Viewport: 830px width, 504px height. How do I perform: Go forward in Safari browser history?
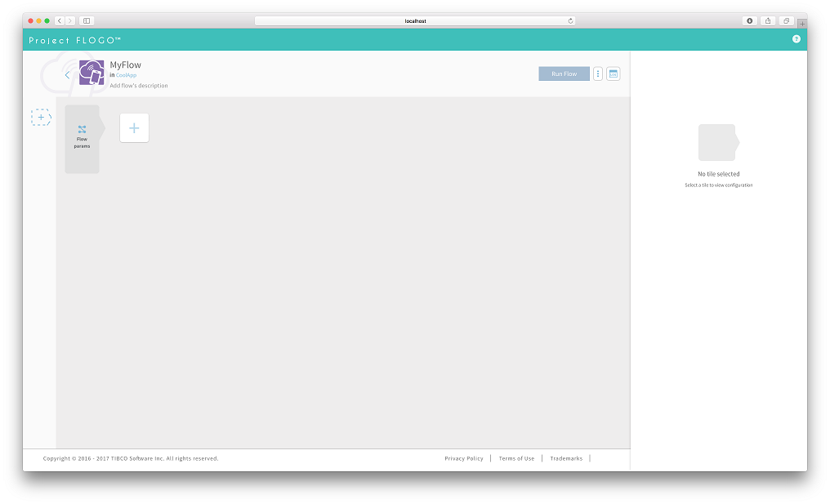pos(70,20)
